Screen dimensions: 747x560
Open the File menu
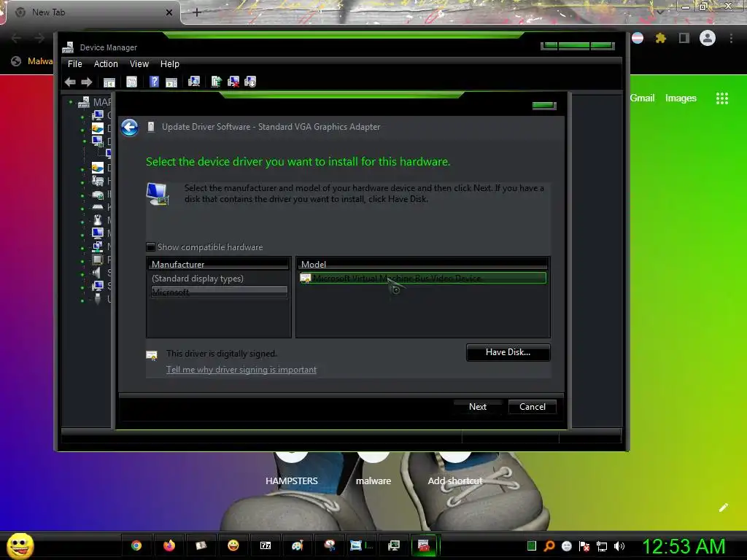pyautogui.click(x=75, y=64)
